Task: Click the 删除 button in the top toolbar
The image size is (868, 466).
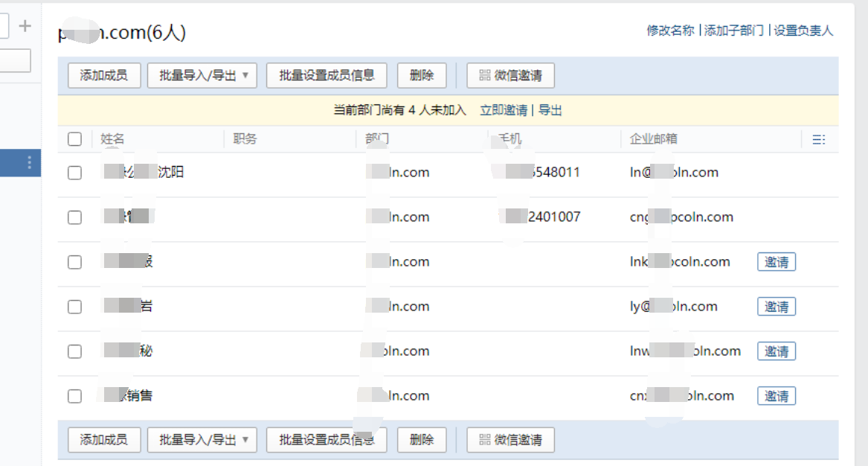Action: tap(422, 75)
